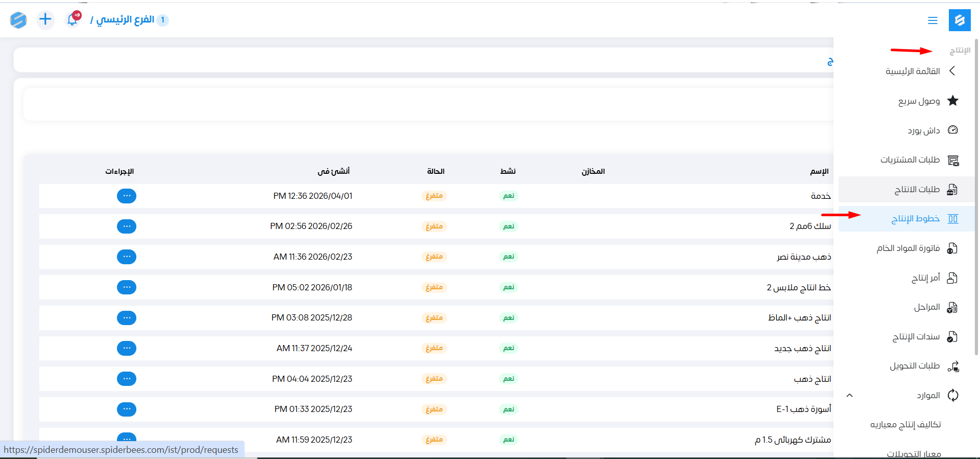Click the notification bell icon
This screenshot has width=980, height=459.
tap(73, 20)
